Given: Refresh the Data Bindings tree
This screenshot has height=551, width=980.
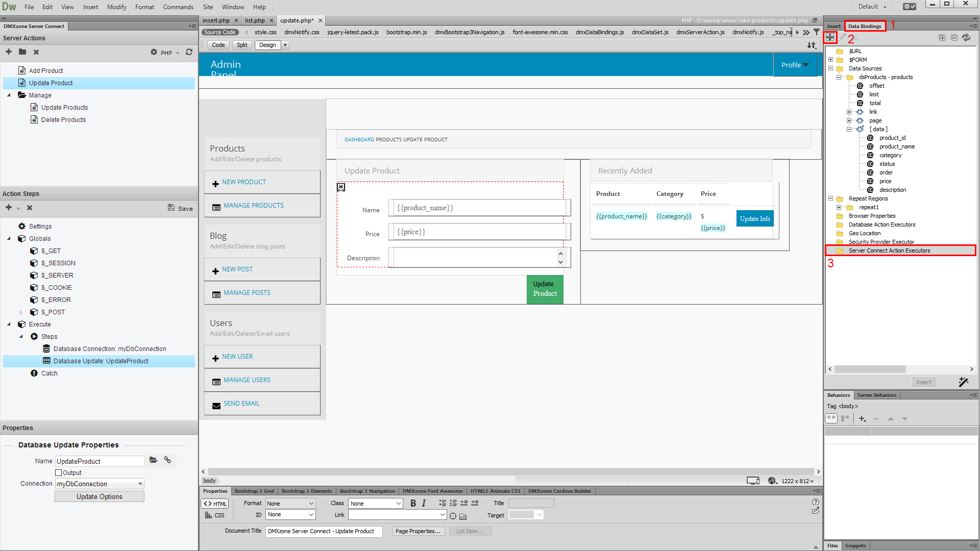Looking at the screenshot, I should [966, 38].
